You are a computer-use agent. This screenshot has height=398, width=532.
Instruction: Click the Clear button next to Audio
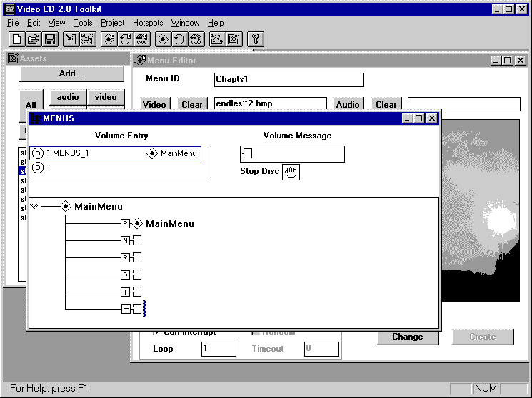[386, 104]
